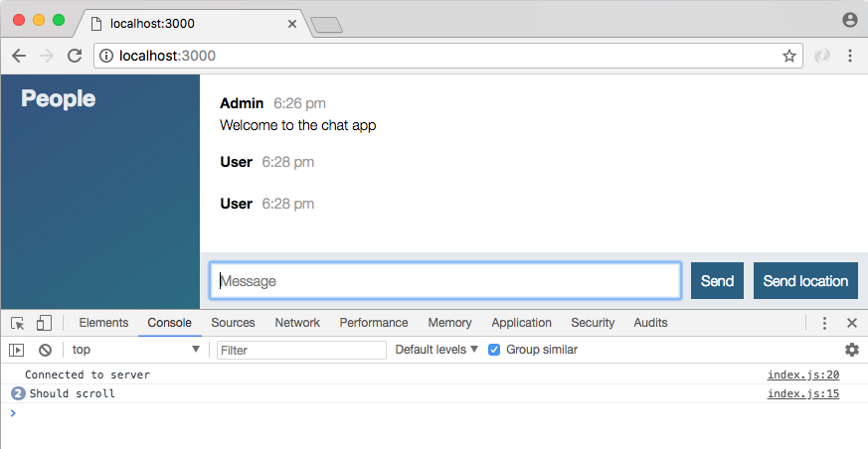
Task: Reload the page with the refresh icon
Action: tap(75, 56)
